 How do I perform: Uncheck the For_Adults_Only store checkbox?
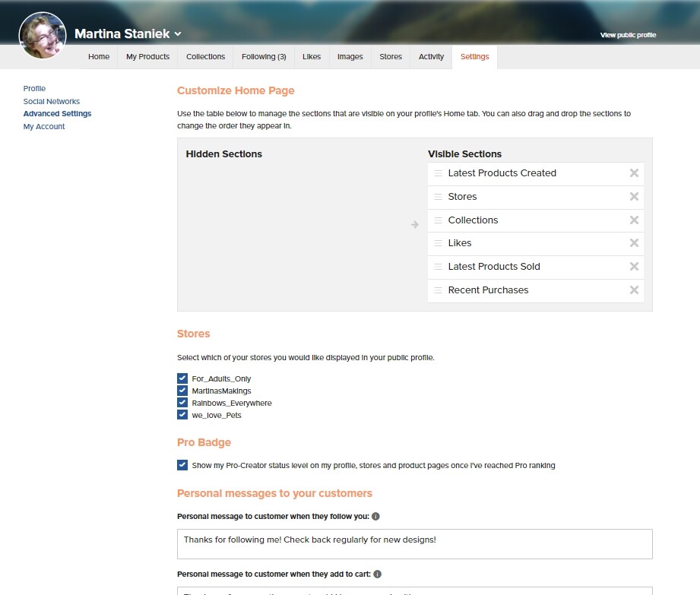point(182,378)
